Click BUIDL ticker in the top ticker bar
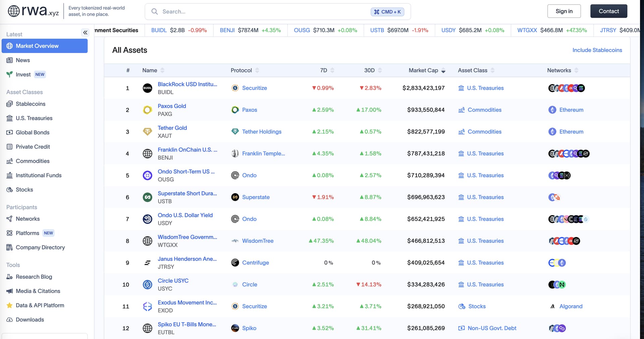The width and height of the screenshot is (644, 339). (159, 30)
